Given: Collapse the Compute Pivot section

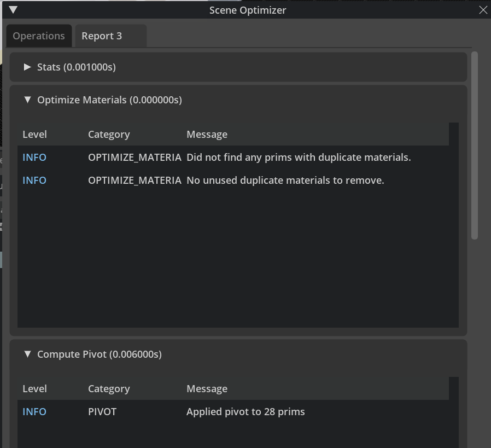Looking at the screenshot, I should [27, 354].
